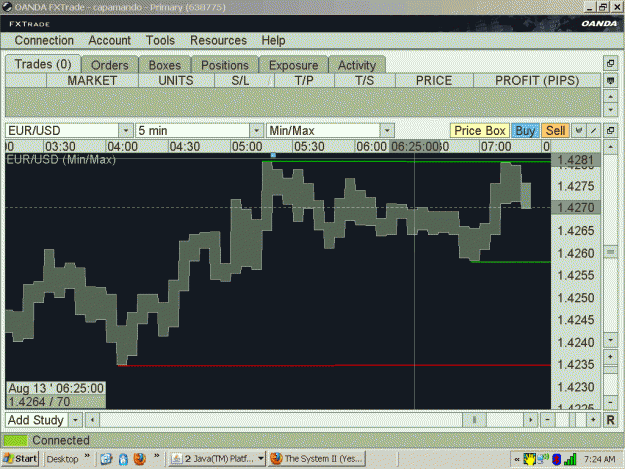The width and height of the screenshot is (625, 469).
Task: Click the horizontal timeline scrollbar thumb
Action: pos(474,420)
